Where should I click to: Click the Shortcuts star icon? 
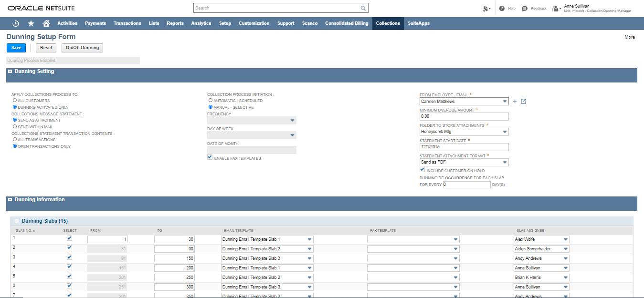(x=31, y=23)
